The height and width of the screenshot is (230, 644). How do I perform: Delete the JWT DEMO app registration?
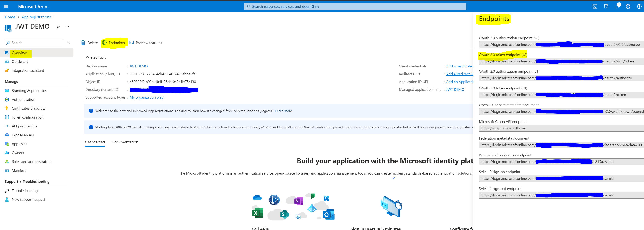click(89, 43)
